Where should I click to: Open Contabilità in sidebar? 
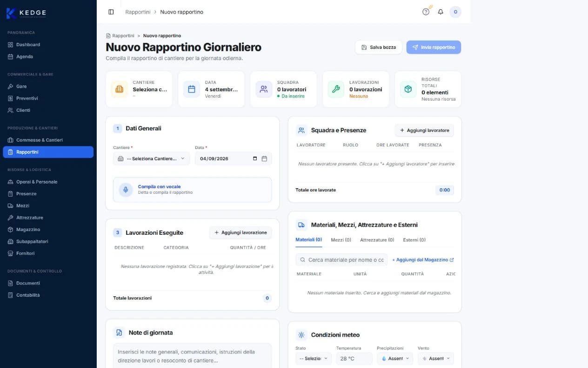[48, 295]
